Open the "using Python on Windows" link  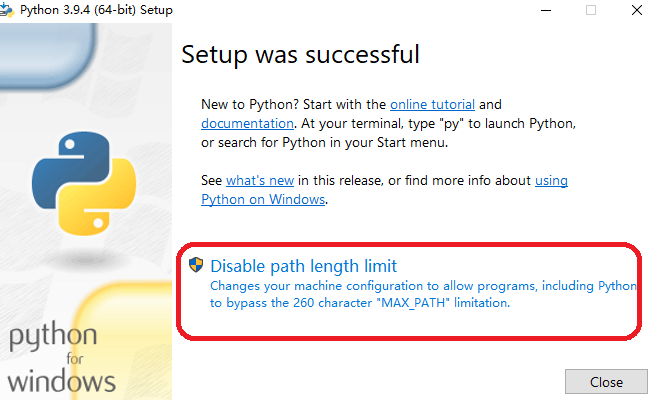tap(264, 199)
